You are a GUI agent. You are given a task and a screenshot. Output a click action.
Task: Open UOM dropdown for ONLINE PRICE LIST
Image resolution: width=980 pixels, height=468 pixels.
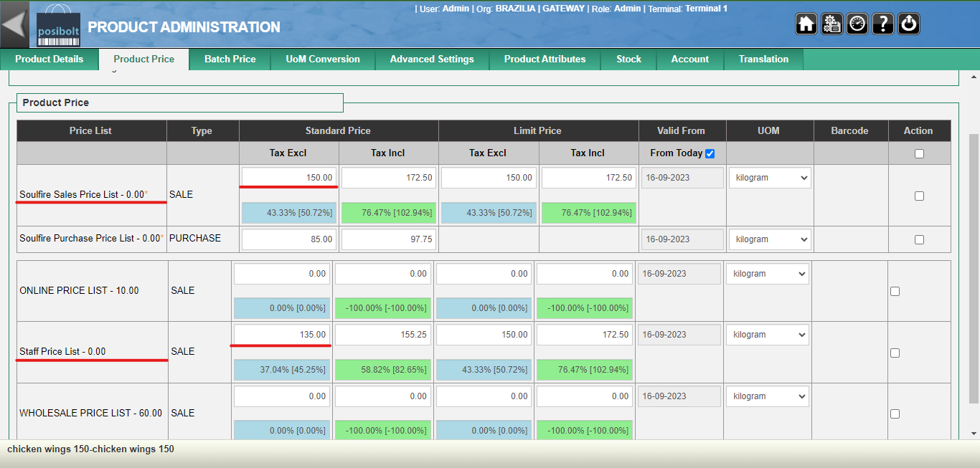point(767,274)
